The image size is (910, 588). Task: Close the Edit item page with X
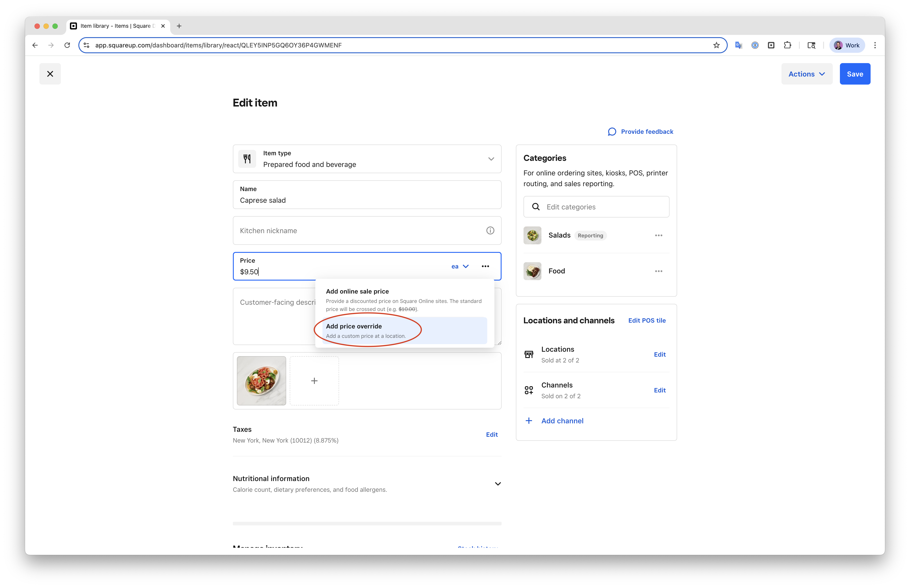[50, 74]
